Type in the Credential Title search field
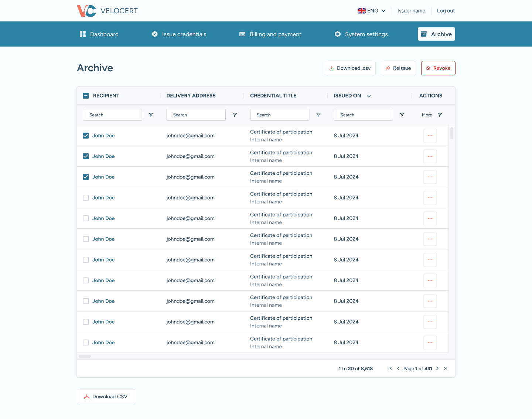Viewport: 532px width, 419px height. coord(280,115)
